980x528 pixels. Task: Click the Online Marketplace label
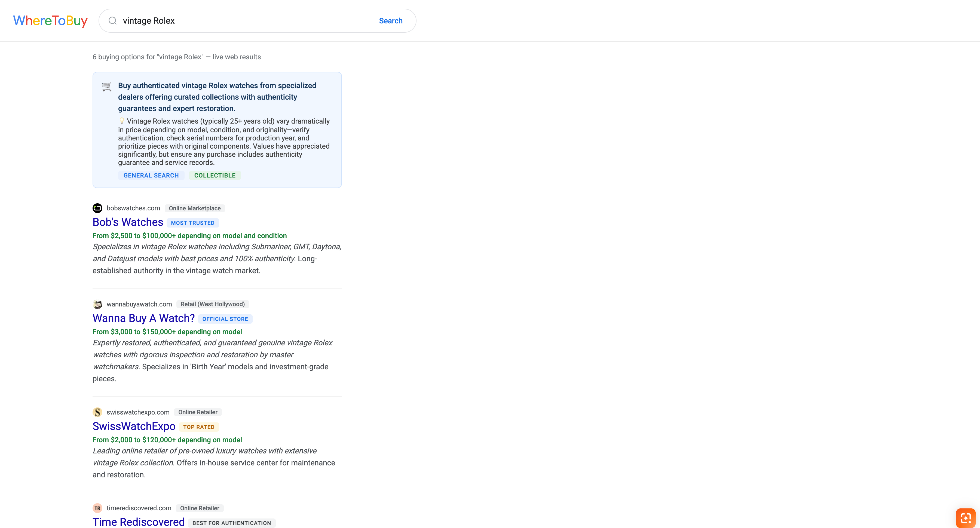tap(195, 208)
